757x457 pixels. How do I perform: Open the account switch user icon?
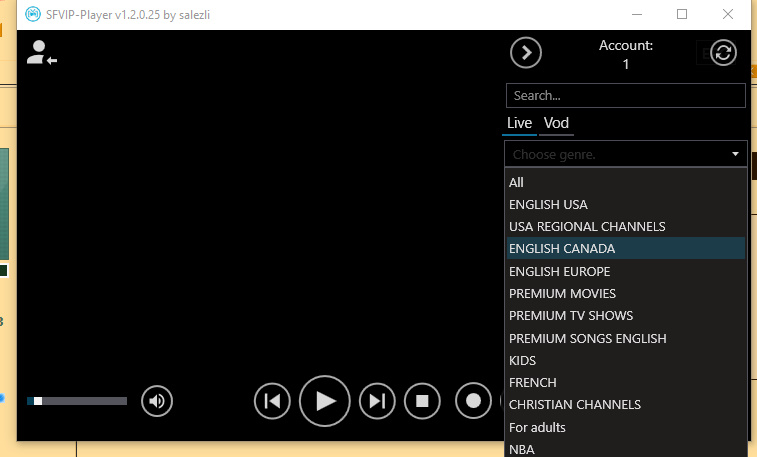pos(42,53)
